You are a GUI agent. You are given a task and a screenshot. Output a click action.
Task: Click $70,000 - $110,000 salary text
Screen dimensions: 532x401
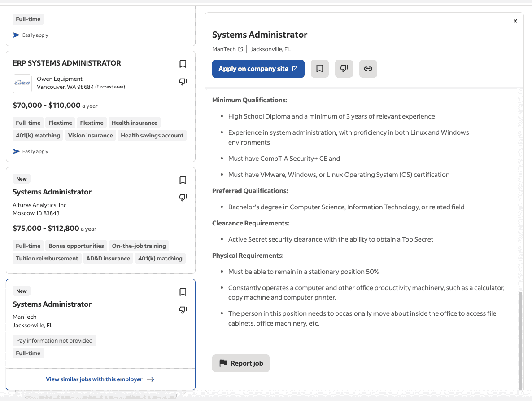47,105
